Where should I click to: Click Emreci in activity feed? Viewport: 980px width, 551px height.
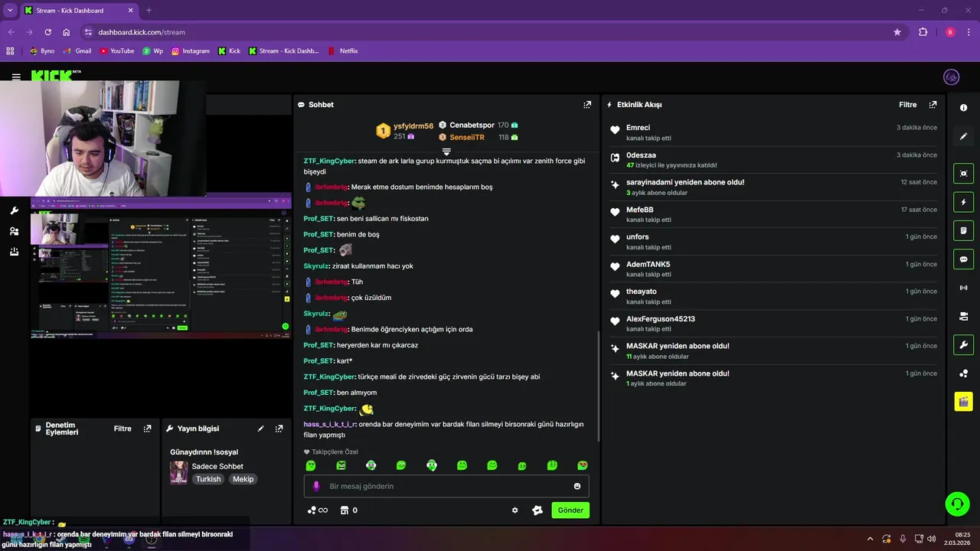(638, 128)
